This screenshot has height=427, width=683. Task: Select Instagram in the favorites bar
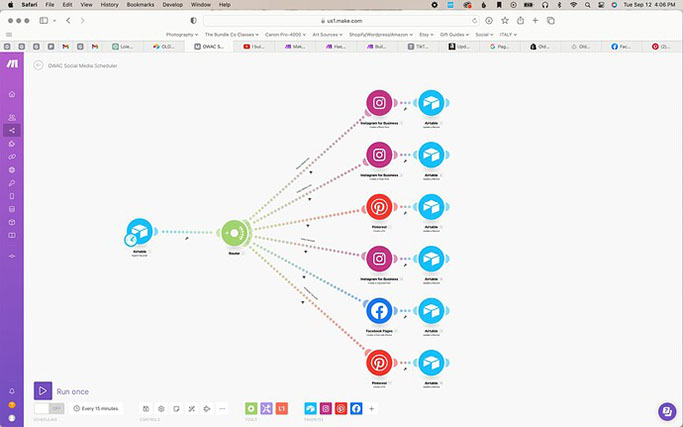(326, 408)
